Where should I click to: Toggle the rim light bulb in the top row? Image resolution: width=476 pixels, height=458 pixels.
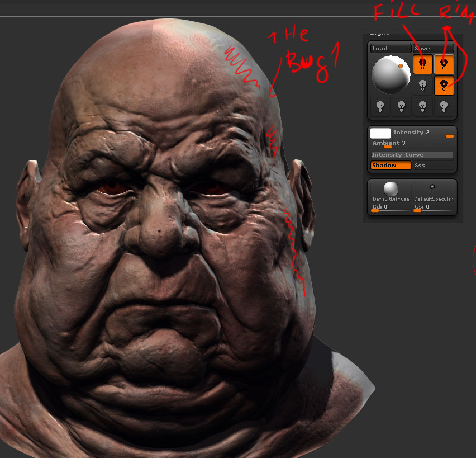444,64
